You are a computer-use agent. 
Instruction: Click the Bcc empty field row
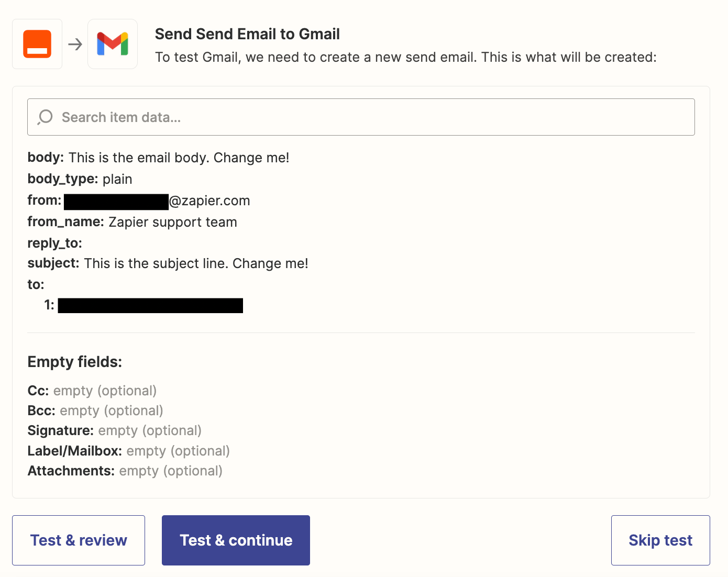tap(95, 410)
